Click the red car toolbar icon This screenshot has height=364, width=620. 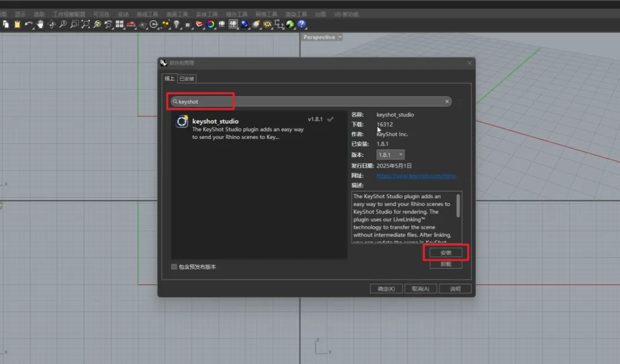pos(131,24)
